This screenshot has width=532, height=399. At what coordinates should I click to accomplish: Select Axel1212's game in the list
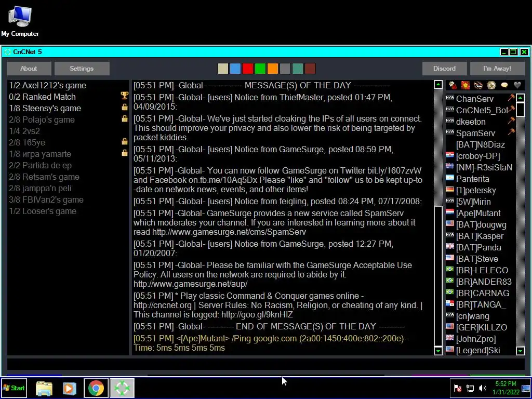click(68, 85)
